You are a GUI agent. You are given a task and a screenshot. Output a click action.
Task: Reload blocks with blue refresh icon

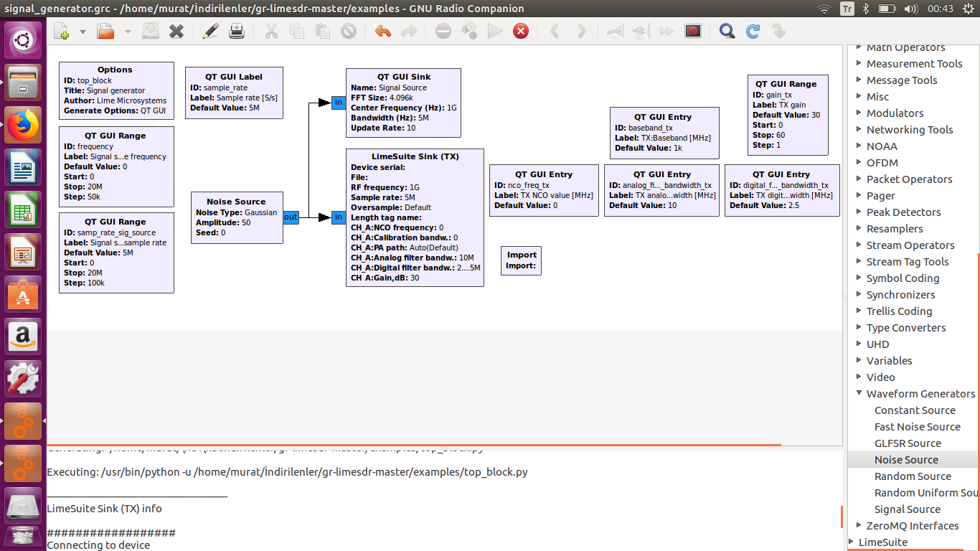click(753, 32)
